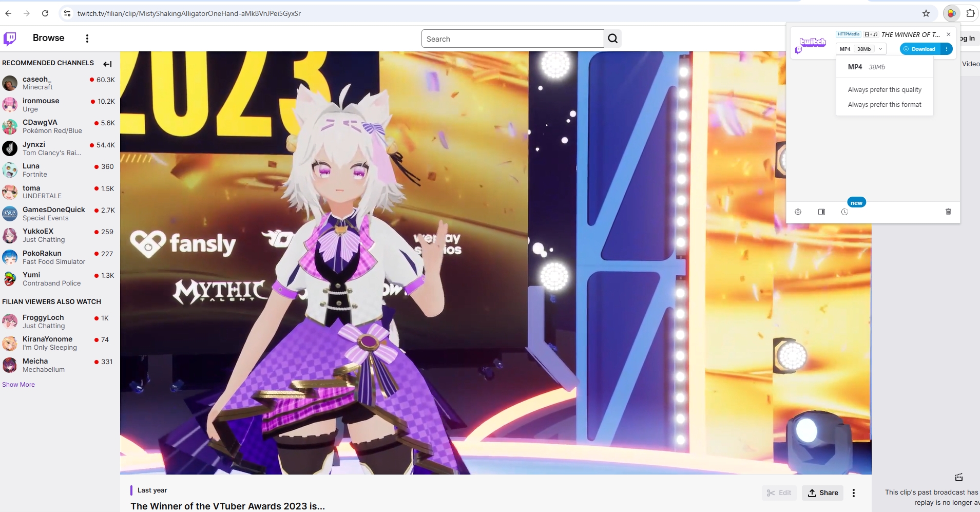Image resolution: width=980 pixels, height=512 pixels.
Task: Open PokoRakun Fast Food Simulator channel
Action: point(60,257)
